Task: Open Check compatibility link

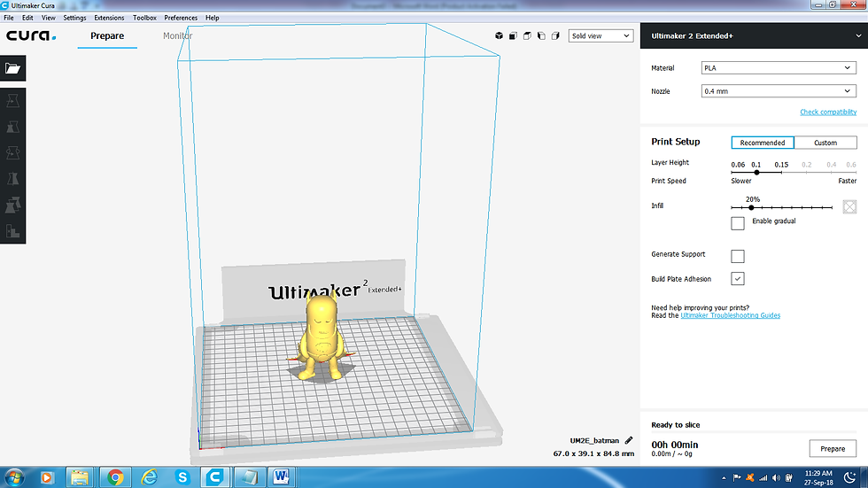Action: pos(828,112)
